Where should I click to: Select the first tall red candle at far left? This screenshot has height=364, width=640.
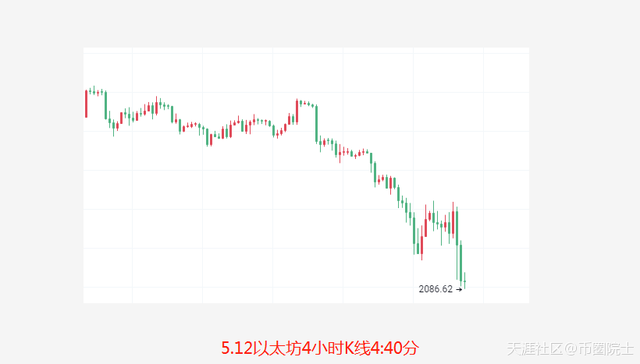coord(86,104)
